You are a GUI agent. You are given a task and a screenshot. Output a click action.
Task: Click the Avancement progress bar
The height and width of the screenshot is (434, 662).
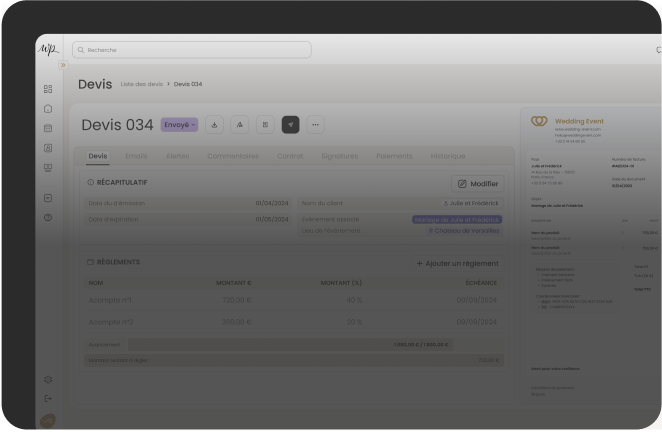coord(291,344)
